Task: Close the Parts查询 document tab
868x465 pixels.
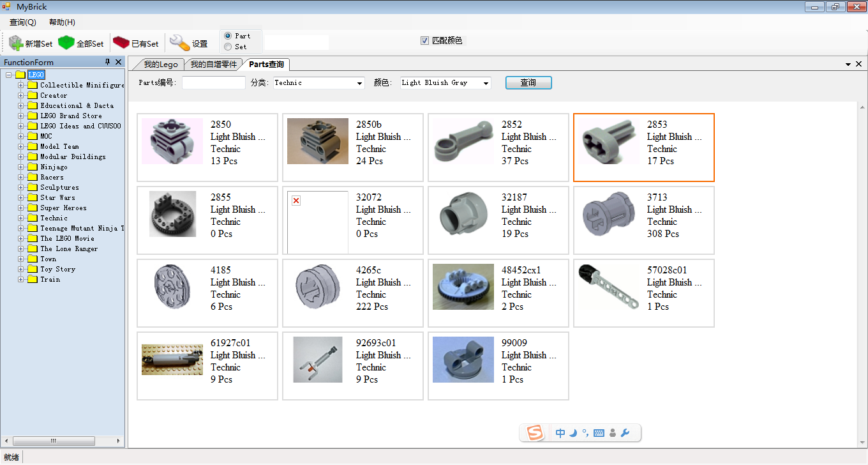Action: [858, 65]
